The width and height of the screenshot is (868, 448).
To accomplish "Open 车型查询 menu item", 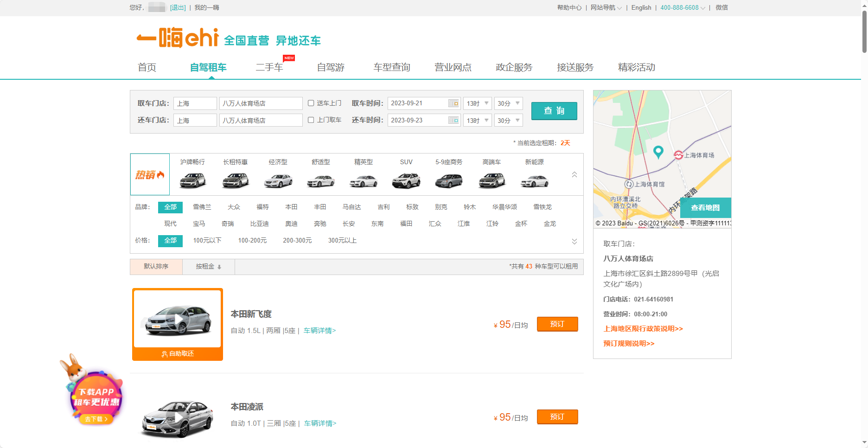I will (392, 67).
